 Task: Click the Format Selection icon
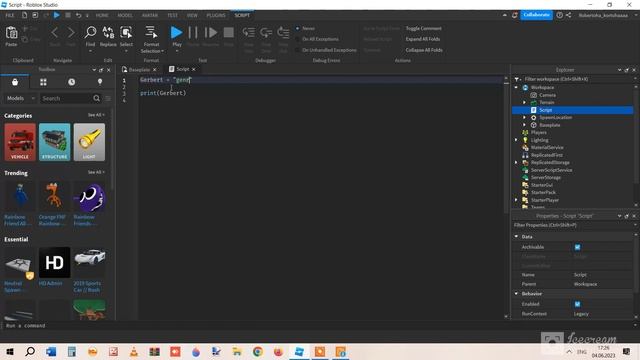coord(151,32)
